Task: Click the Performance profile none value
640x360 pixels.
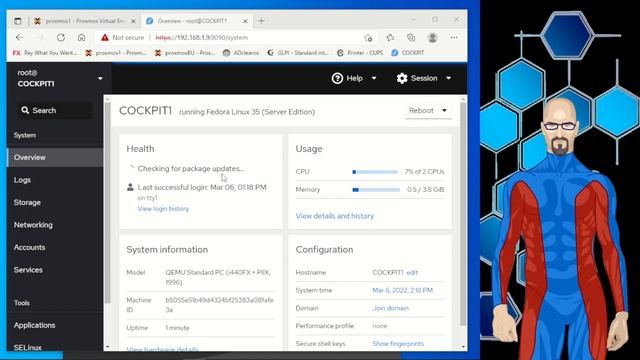Action: (380, 326)
